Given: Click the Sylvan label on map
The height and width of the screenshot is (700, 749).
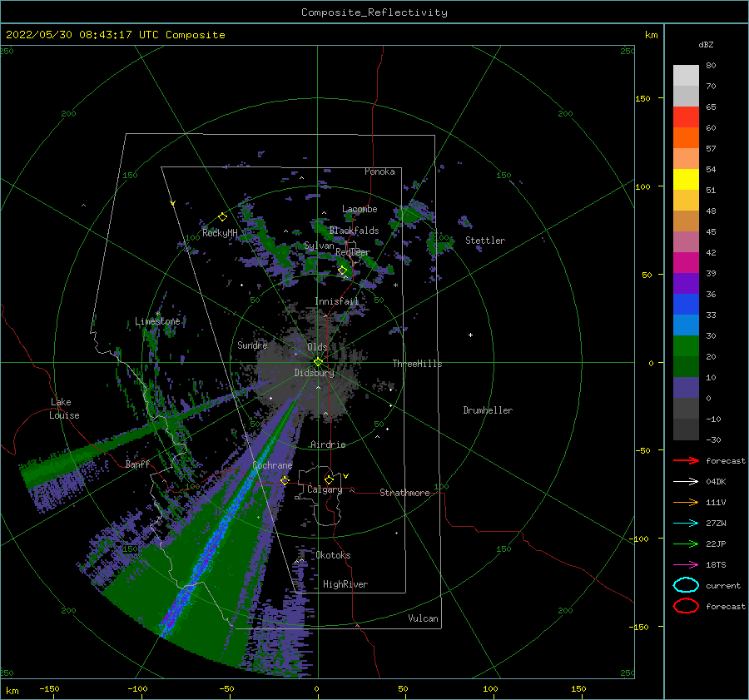Looking at the screenshot, I should click(x=319, y=246).
